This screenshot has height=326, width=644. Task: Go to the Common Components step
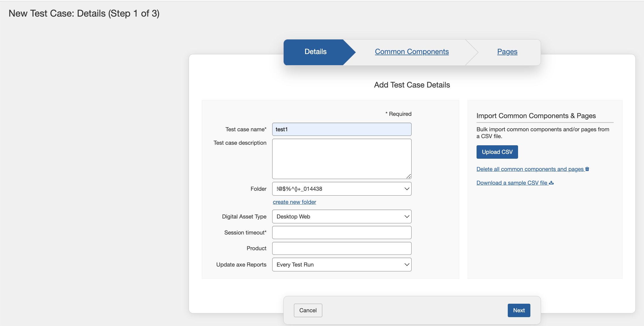coord(412,51)
